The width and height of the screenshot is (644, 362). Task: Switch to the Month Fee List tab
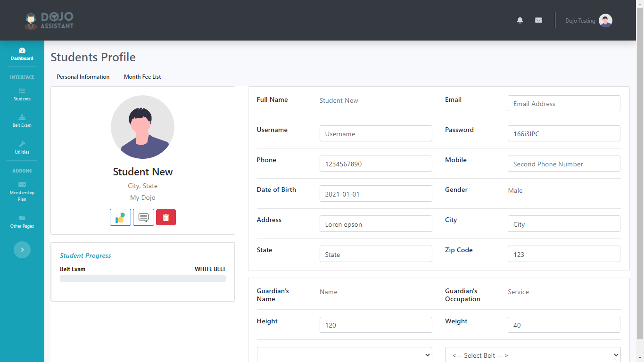tap(142, 77)
